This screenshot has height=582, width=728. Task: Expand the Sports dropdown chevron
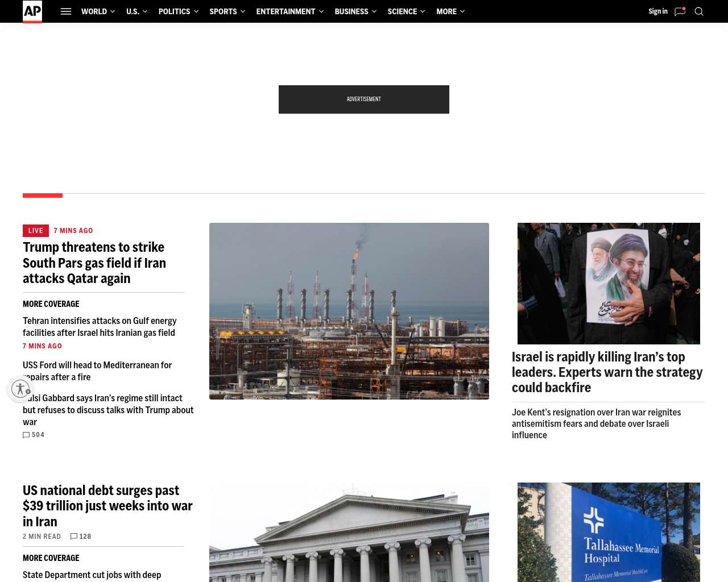[x=242, y=11]
